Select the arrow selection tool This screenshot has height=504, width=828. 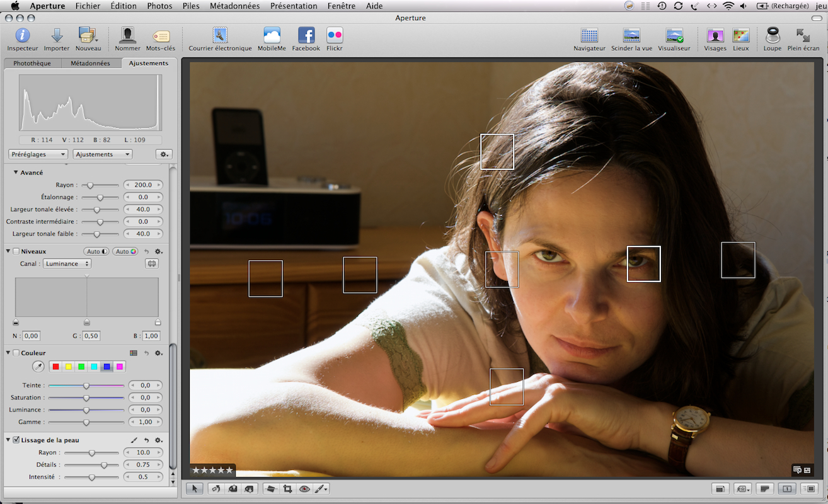coord(195,488)
